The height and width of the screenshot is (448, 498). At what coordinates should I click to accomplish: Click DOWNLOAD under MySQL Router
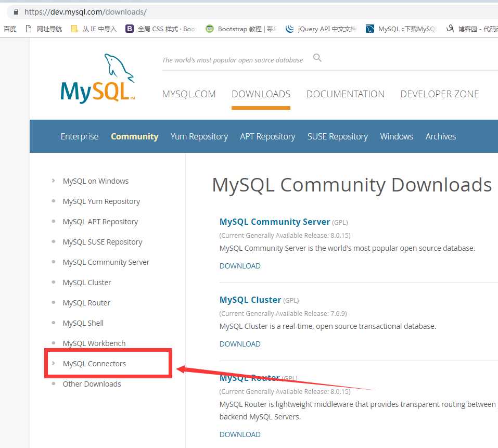point(240,434)
